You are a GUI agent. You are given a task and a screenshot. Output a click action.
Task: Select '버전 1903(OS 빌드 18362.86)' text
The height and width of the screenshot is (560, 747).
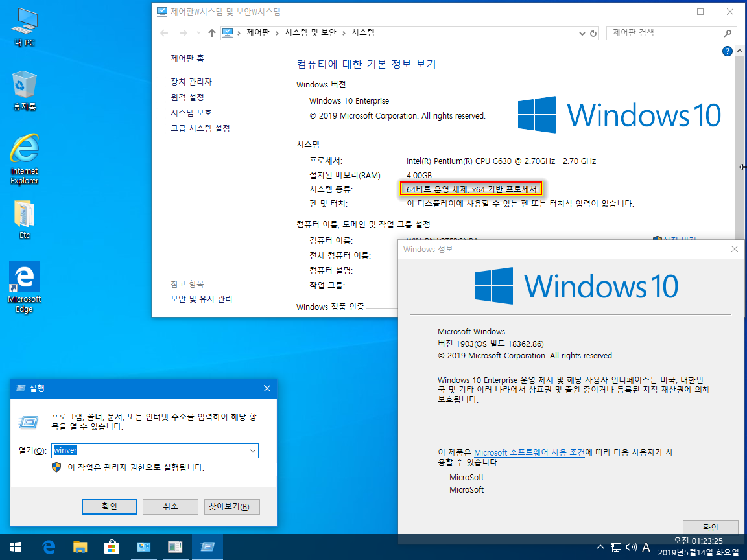[x=491, y=344]
